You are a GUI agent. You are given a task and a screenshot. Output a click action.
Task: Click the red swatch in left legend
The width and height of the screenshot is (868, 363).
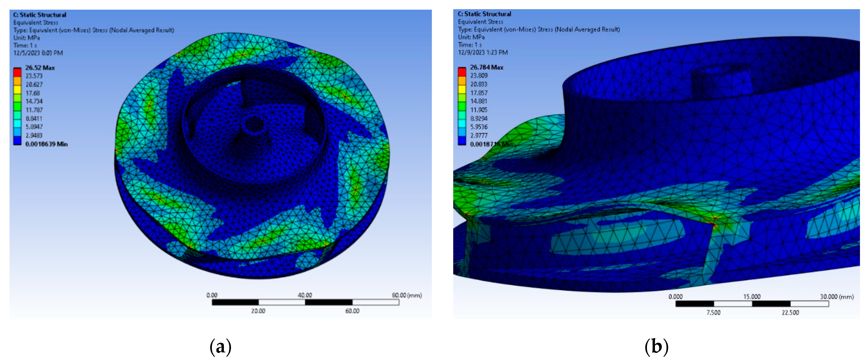(17, 72)
